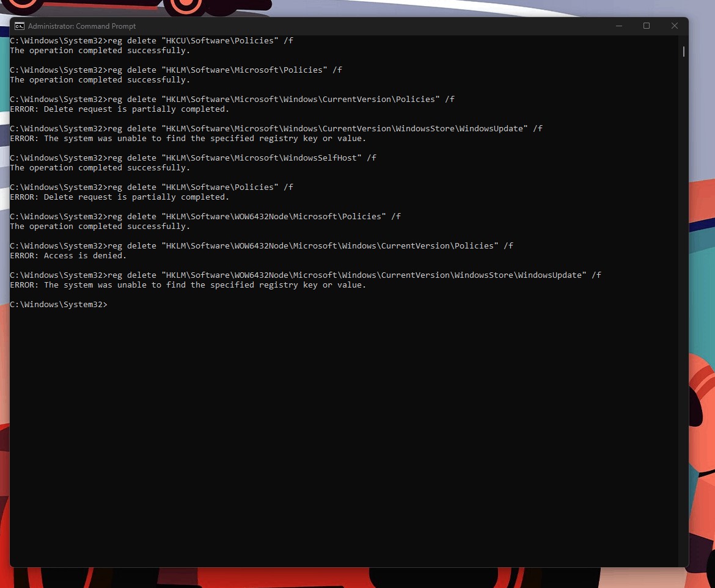Screen dimensions: 715x588
Task: Click the first 'Delete request is partially completed' error
Action: [119, 109]
